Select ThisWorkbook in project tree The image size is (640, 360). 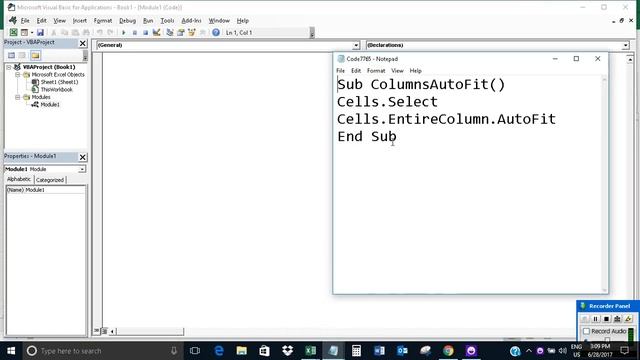click(x=56, y=89)
